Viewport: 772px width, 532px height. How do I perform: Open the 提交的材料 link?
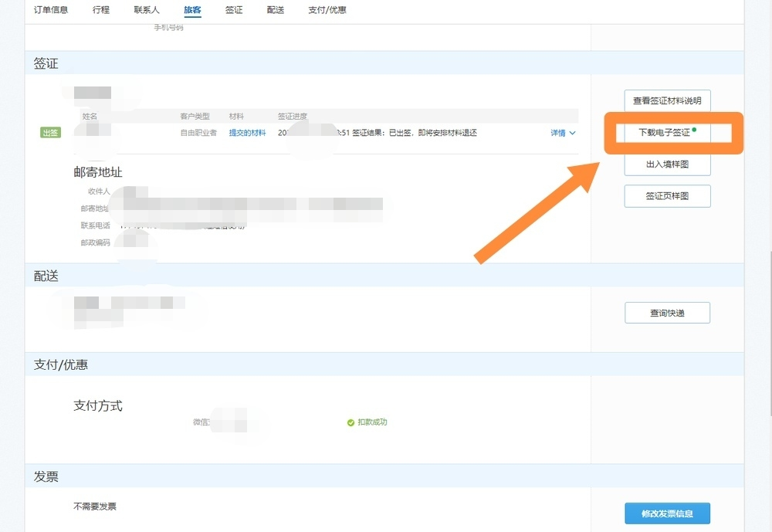pos(247,133)
